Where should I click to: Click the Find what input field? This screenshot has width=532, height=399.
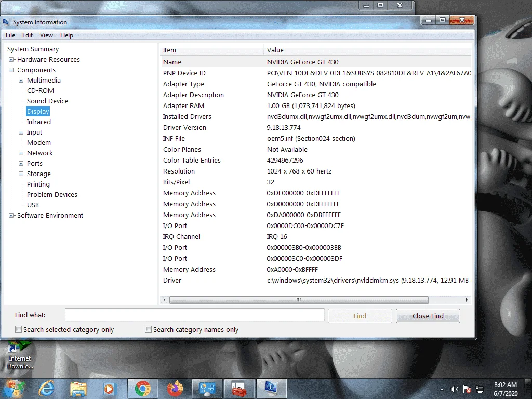(195, 315)
